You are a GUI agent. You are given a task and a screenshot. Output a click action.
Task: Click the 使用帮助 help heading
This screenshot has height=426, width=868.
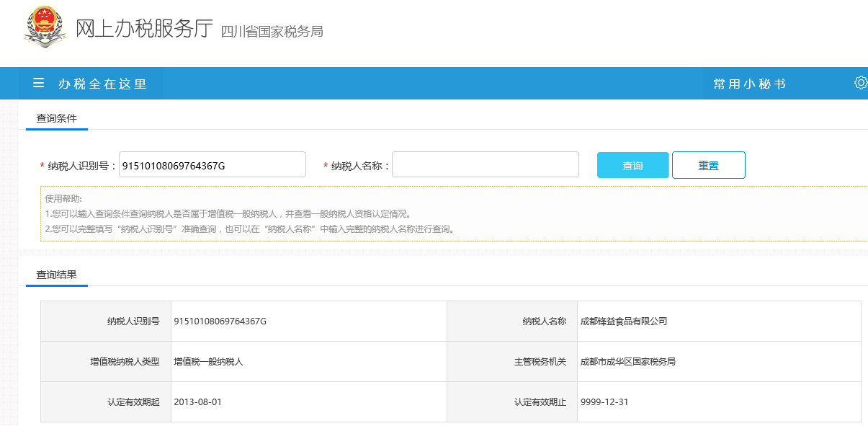63,198
